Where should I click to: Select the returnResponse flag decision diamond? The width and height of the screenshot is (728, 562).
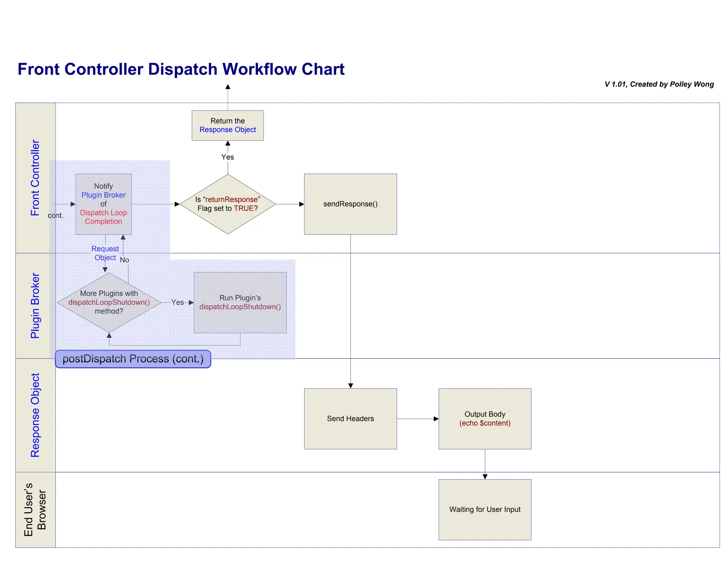[x=227, y=204]
